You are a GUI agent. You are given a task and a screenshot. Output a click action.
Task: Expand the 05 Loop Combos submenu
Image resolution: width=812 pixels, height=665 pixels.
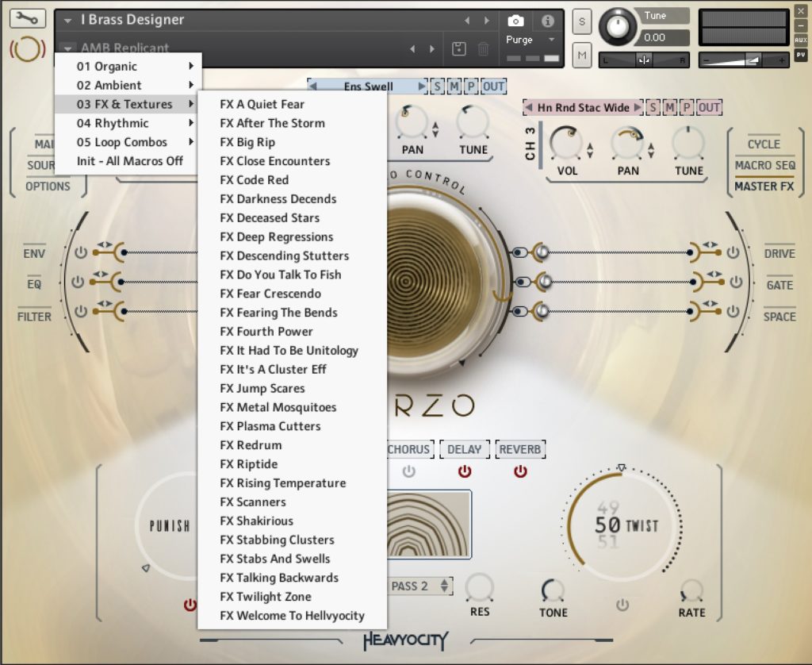click(x=128, y=142)
